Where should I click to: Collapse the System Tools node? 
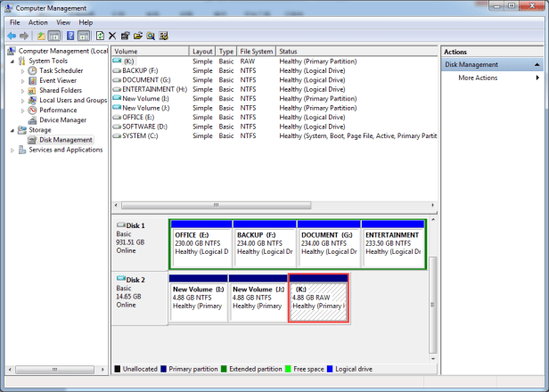click(x=12, y=61)
